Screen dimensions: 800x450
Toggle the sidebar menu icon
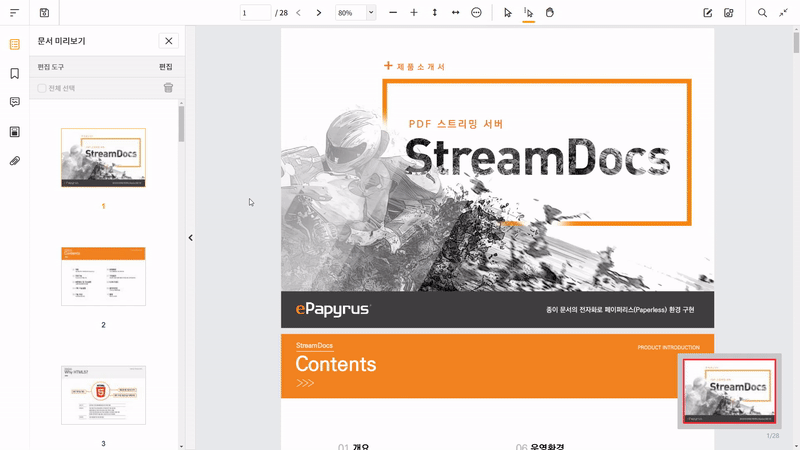(x=14, y=13)
